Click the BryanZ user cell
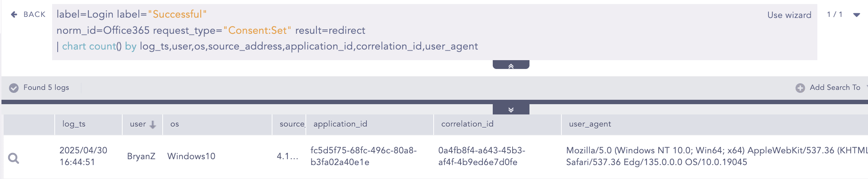Image resolution: width=868 pixels, height=179 pixels. click(141, 156)
